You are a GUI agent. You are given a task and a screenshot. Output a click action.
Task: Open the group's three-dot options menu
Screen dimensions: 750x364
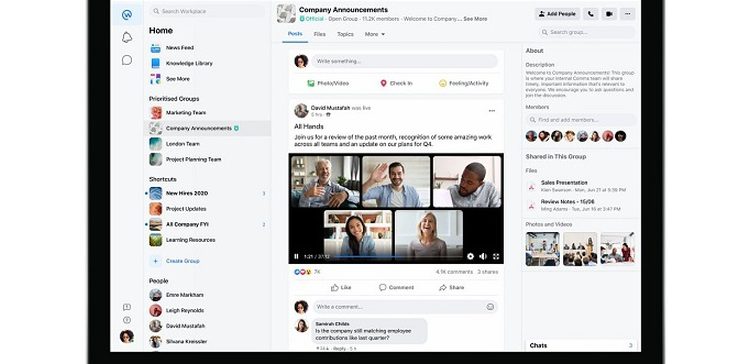coord(628,14)
